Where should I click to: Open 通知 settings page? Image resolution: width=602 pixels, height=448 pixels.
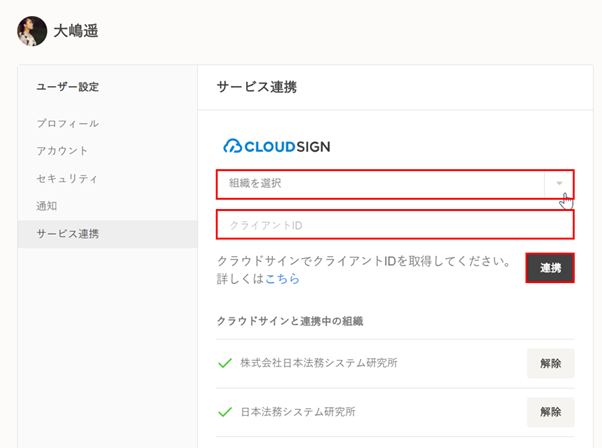[47, 206]
